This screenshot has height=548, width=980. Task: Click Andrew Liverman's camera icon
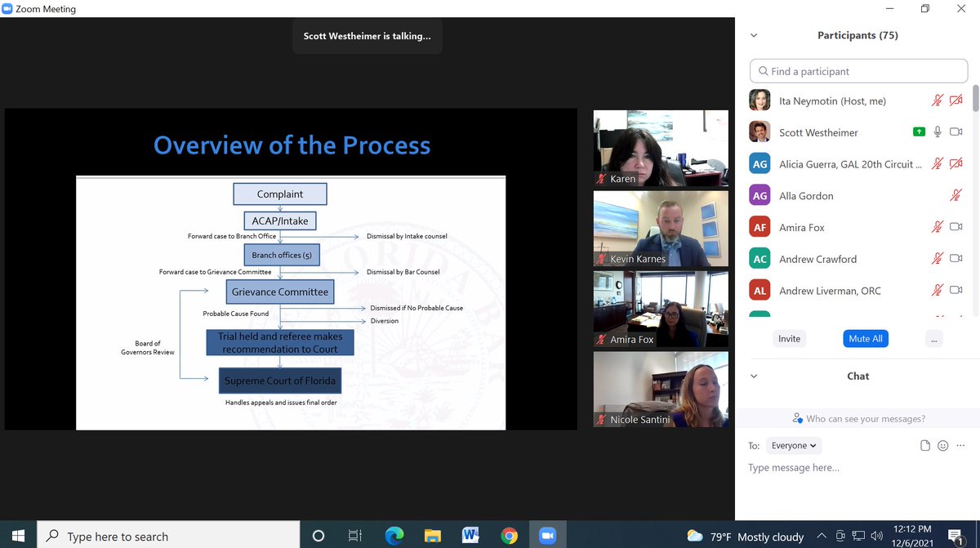point(956,291)
